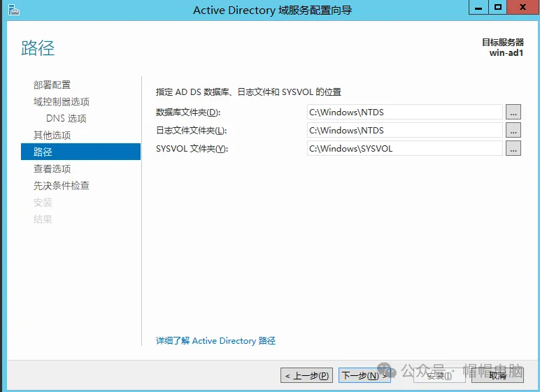Go to the 部署配置 step
Image resolution: width=540 pixels, height=392 pixels.
click(x=52, y=85)
